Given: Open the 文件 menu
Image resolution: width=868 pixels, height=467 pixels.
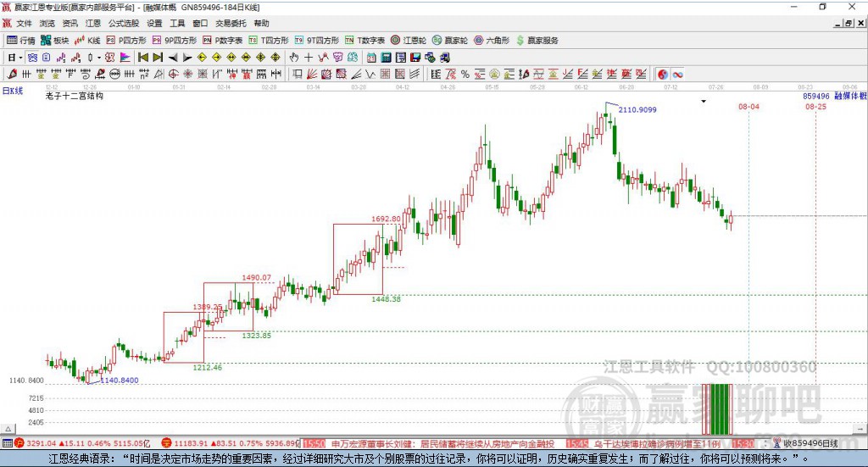Looking at the screenshot, I should click(24, 23).
